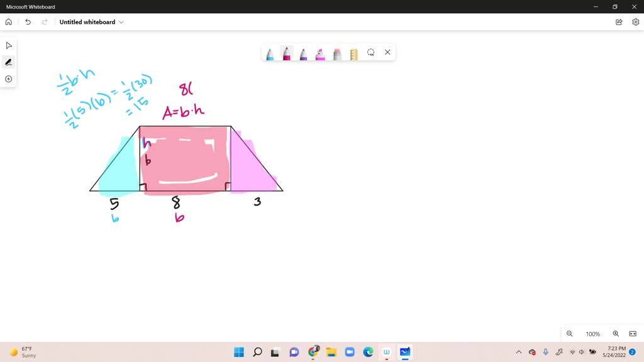Open the Untitled whiteboard name dropdown
This screenshot has height=362, width=644.
121,21
